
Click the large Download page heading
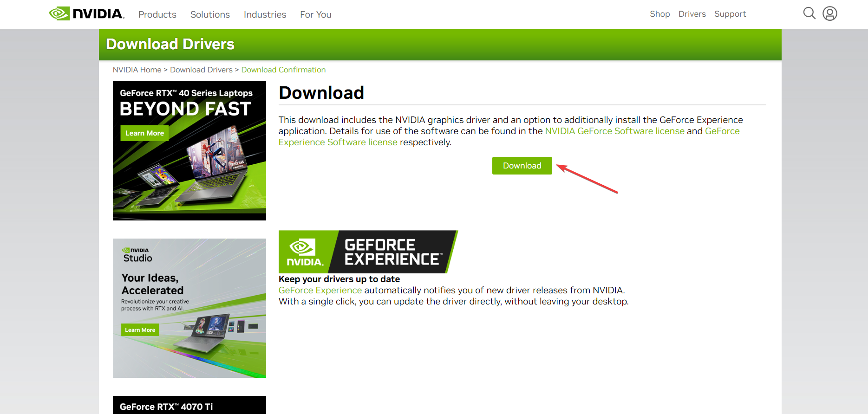(x=321, y=93)
